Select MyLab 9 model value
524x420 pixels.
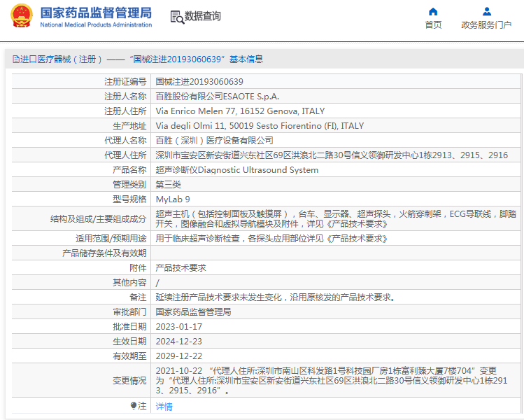coord(173,199)
